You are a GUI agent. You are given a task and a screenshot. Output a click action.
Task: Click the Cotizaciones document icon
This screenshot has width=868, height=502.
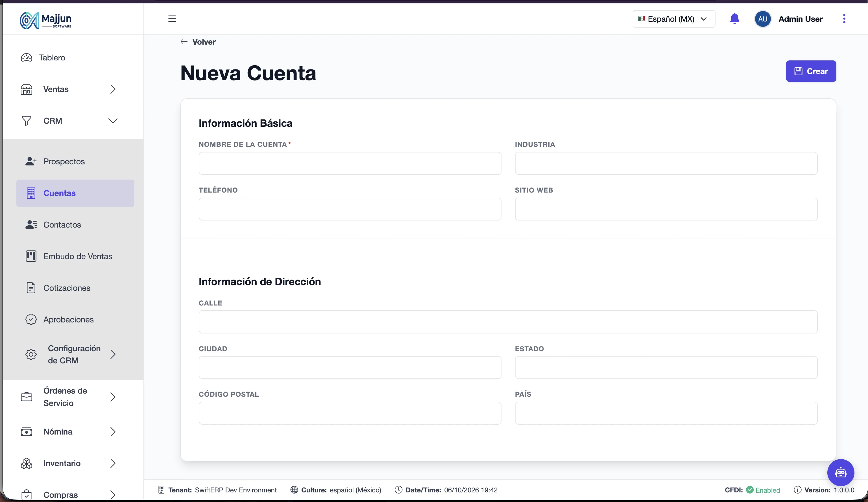tap(31, 288)
